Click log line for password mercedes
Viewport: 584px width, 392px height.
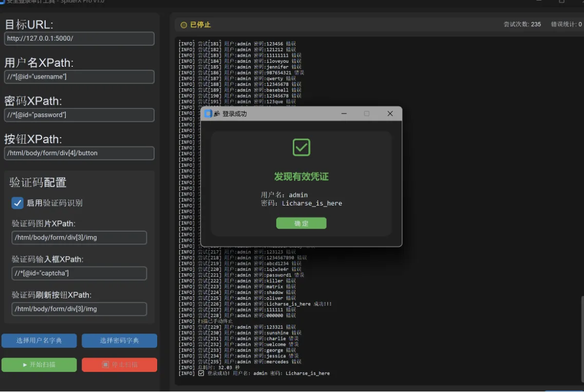(240, 362)
